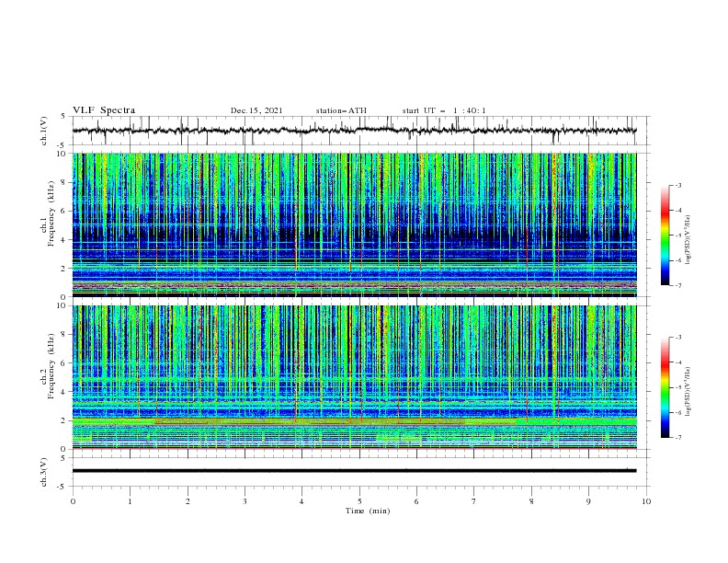Click the "-3" tick on upper color bar
This screenshot has width=728, height=563.
point(678,185)
